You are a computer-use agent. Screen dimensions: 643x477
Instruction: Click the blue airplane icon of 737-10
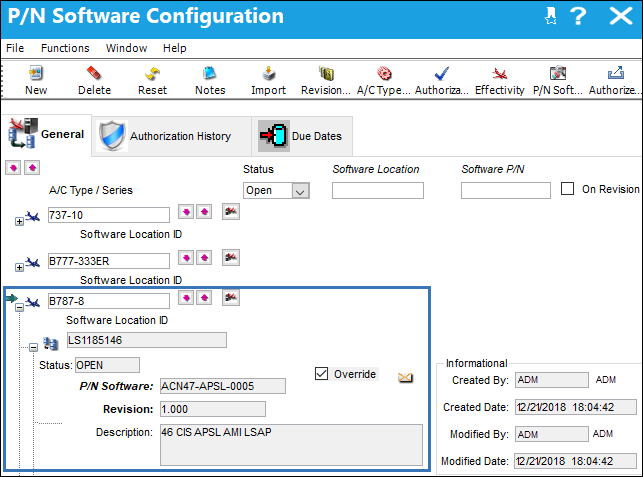pyautogui.click(x=33, y=216)
